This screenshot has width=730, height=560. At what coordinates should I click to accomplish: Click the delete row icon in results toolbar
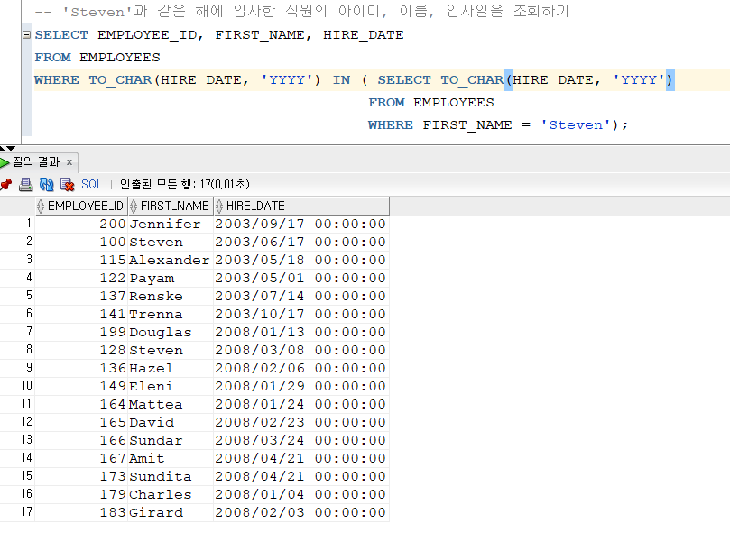point(68,185)
